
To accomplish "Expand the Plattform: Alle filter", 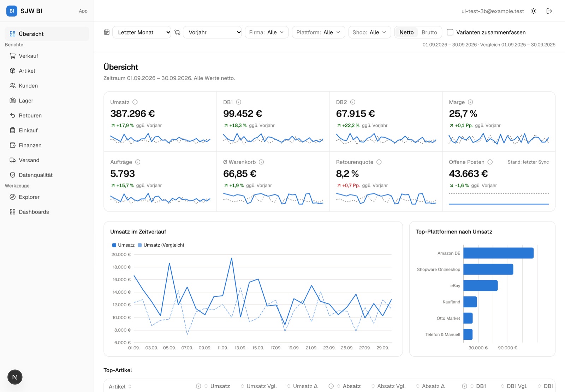I will pyautogui.click(x=319, y=32).
